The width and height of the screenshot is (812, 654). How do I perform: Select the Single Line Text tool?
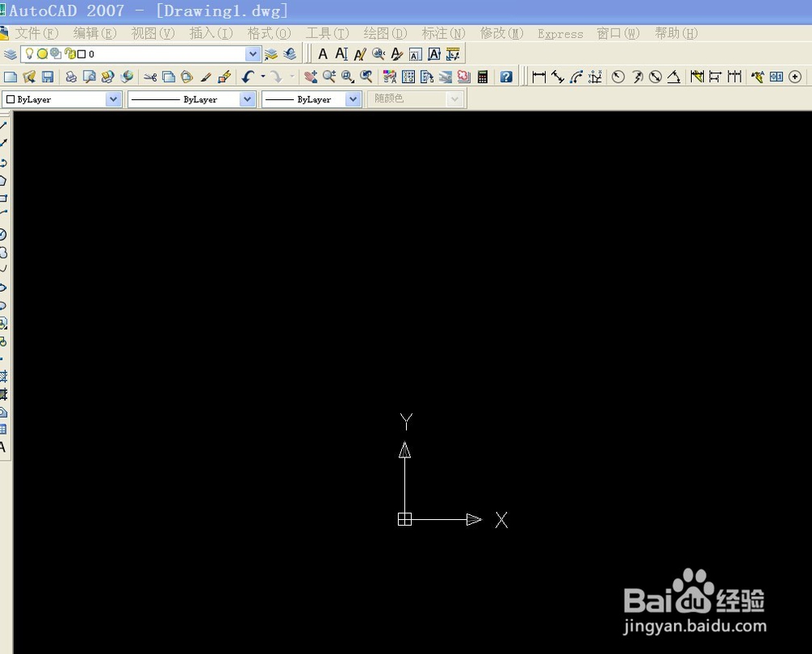tap(341, 54)
